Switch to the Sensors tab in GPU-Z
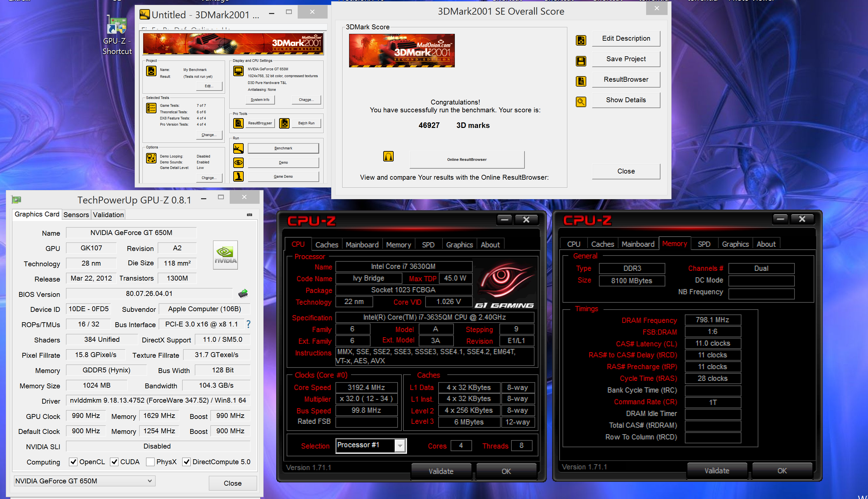 pos(76,215)
